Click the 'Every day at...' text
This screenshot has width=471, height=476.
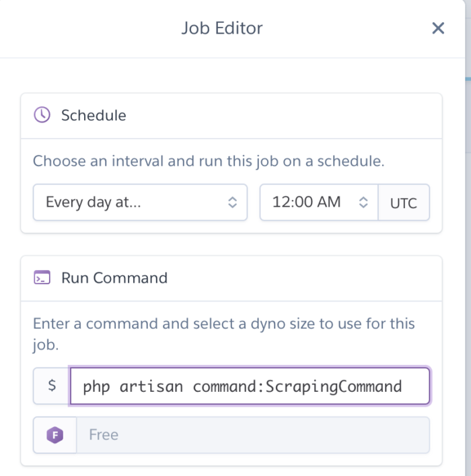tap(93, 202)
